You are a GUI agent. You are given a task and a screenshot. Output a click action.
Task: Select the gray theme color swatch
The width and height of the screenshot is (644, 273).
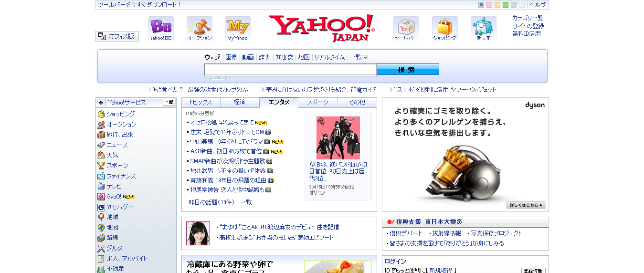coord(514,5)
